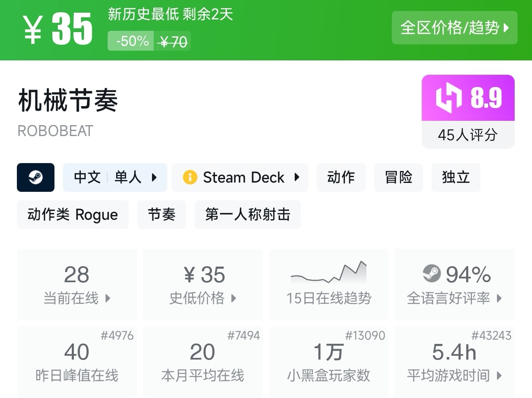Open the 45人评分 rating count

point(468,135)
